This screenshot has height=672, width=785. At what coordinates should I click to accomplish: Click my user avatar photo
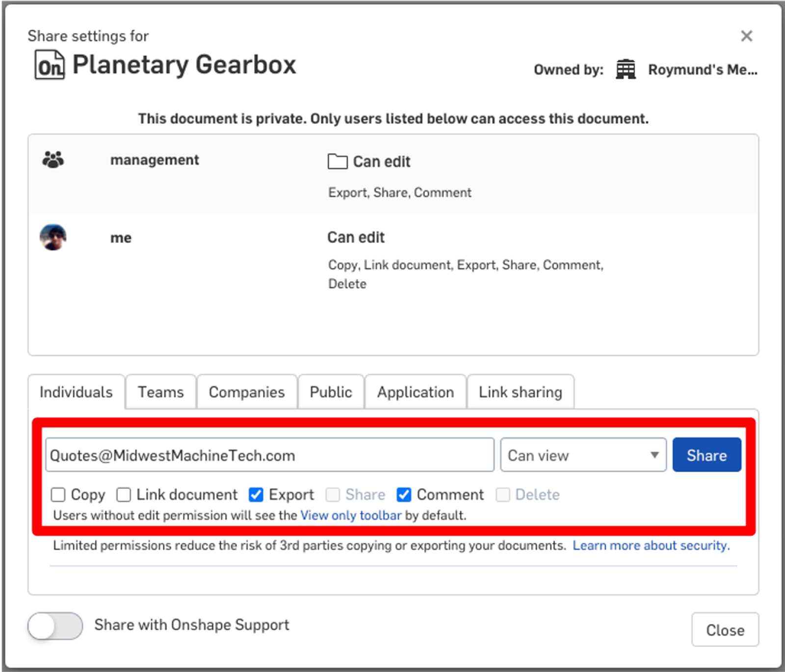[53, 238]
